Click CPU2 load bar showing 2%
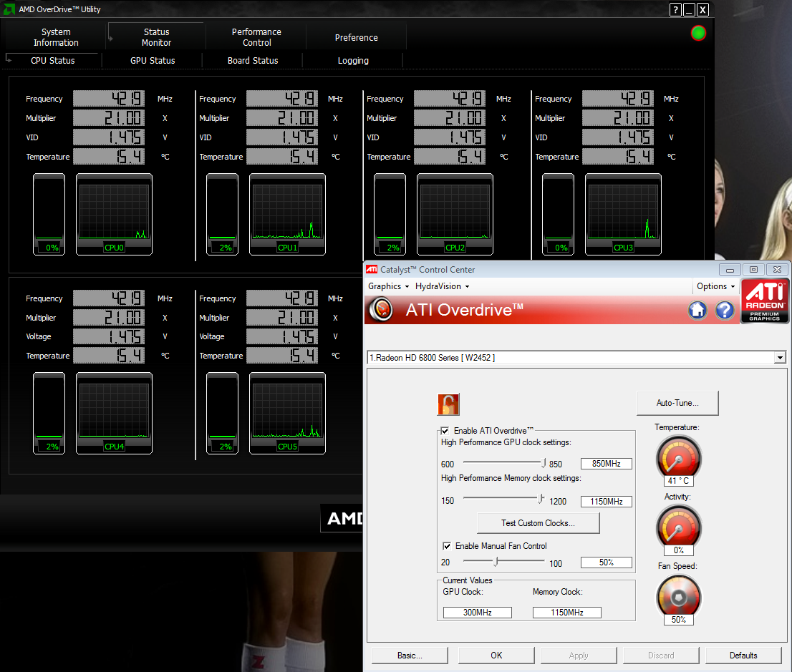This screenshot has height=672, width=792. (390, 215)
